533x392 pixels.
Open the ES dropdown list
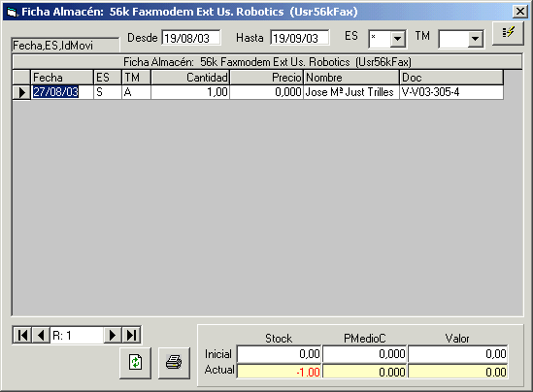tap(397, 39)
